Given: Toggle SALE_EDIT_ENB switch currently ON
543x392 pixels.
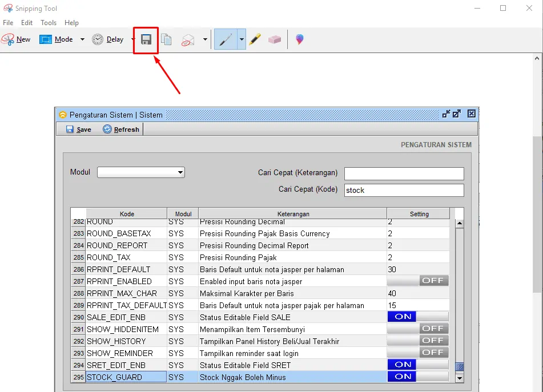Looking at the screenshot, I should pos(418,317).
